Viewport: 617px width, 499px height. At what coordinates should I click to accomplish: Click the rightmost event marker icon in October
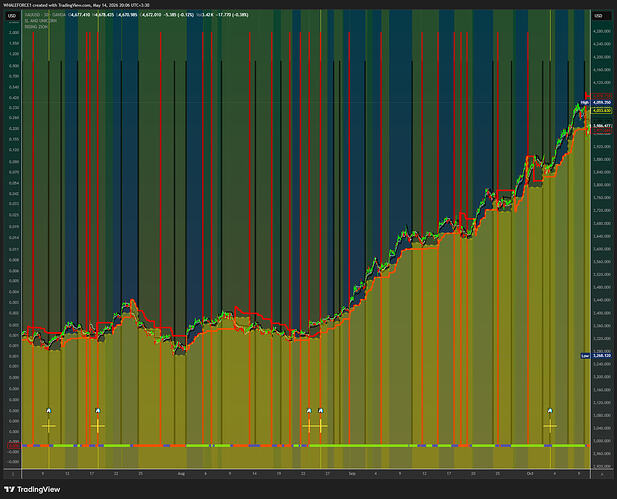[550, 410]
